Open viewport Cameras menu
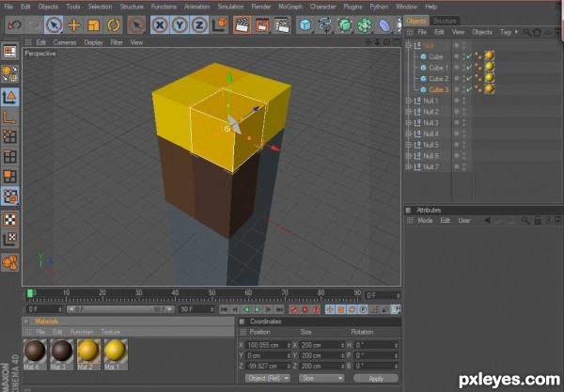Viewport: 564px width, 392px height. (65, 42)
